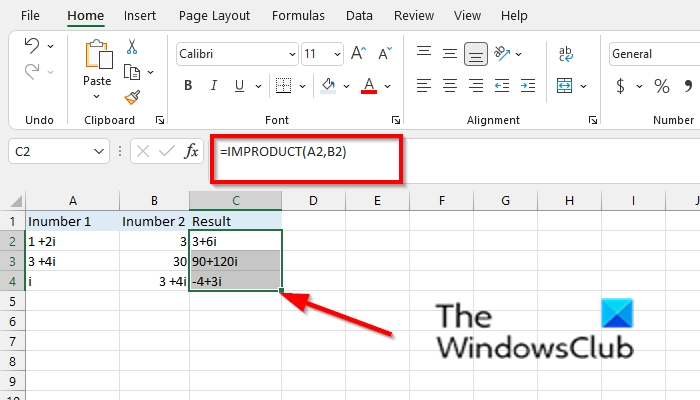This screenshot has height=400, width=700.
Task: Open the Orientation dropdown arrow
Action: pos(518,54)
